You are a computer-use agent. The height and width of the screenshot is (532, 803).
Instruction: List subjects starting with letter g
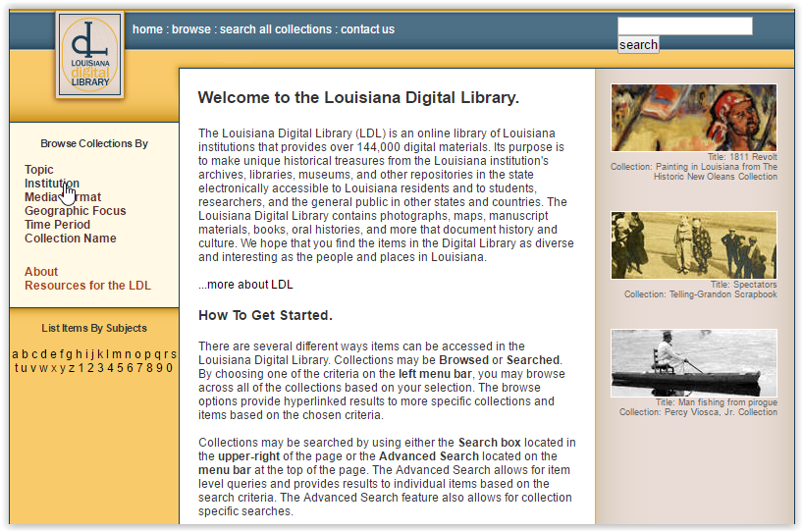coord(69,355)
